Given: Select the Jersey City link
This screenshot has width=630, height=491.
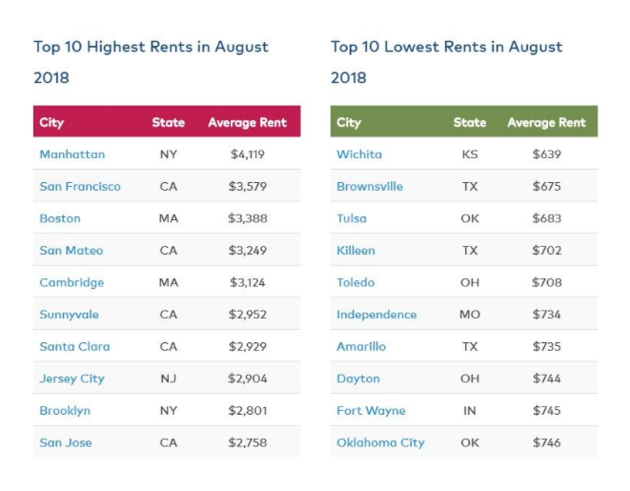Looking at the screenshot, I should 72,378.
